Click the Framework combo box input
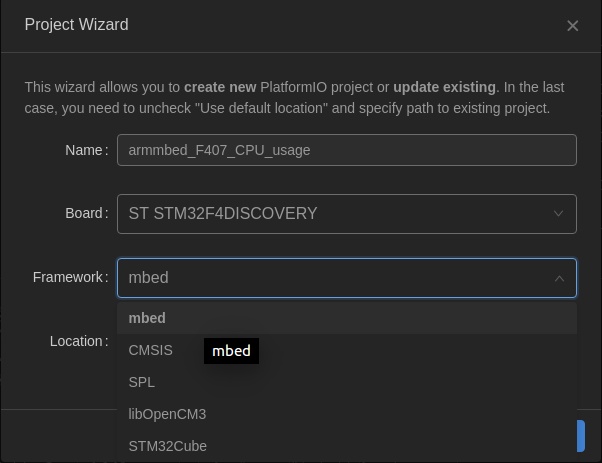The image size is (602, 463). tap(330, 278)
